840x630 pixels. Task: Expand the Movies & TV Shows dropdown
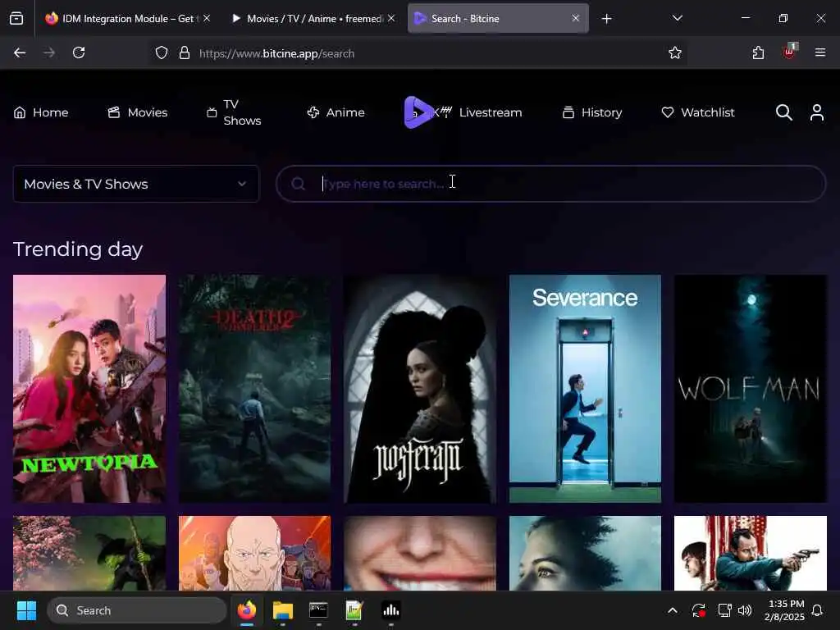pyautogui.click(x=136, y=184)
